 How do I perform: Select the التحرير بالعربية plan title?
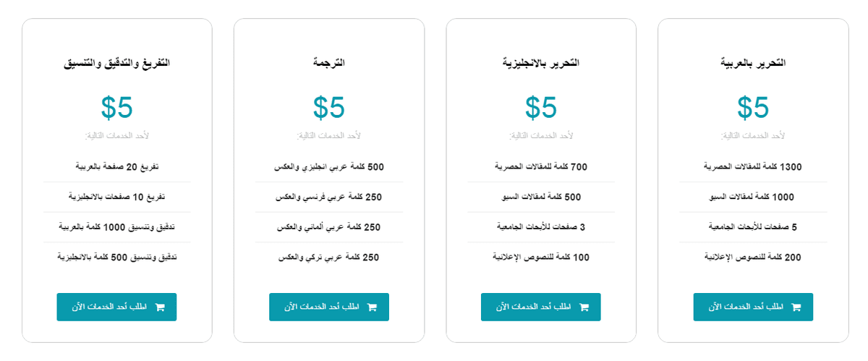[x=753, y=64]
